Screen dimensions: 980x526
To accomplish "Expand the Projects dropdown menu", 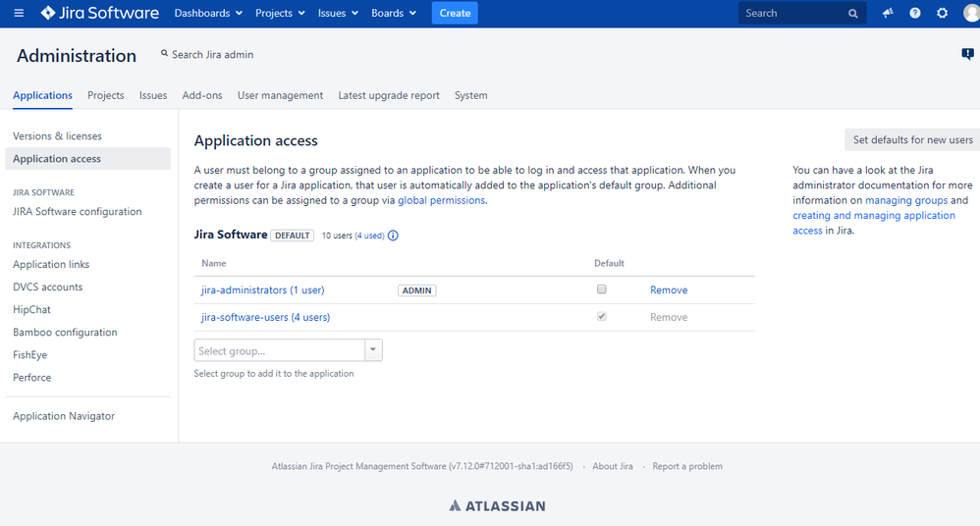I will click(x=280, y=13).
